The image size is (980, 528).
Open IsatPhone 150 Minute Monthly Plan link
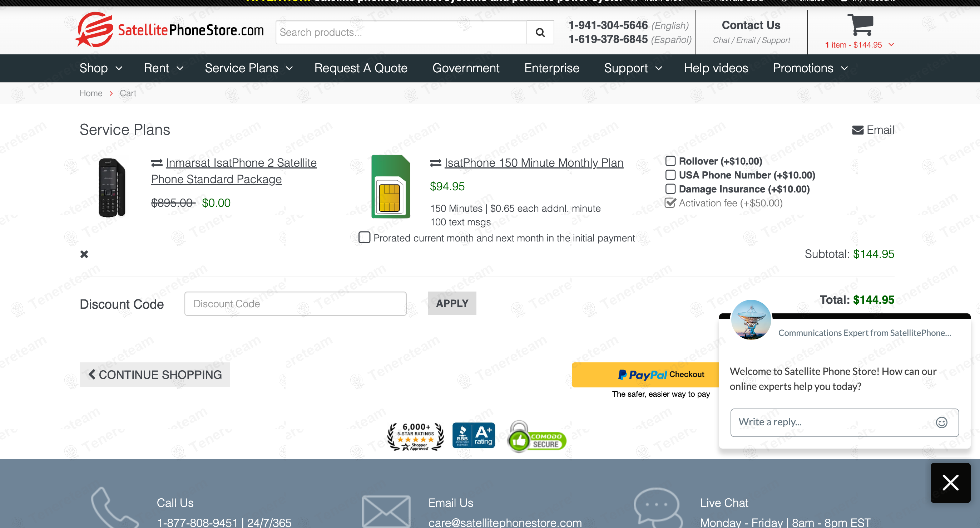pyautogui.click(x=534, y=163)
